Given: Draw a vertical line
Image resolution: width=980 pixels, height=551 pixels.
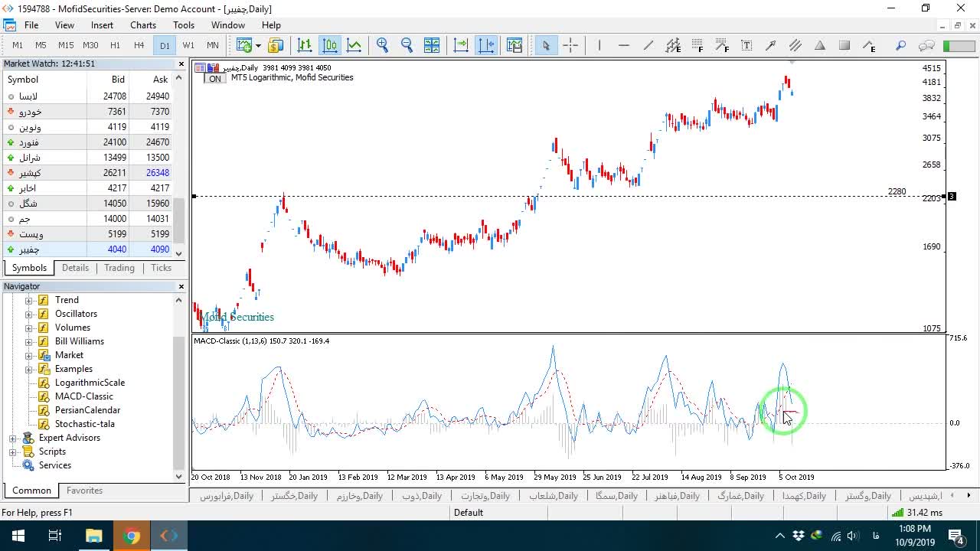Looking at the screenshot, I should (599, 45).
